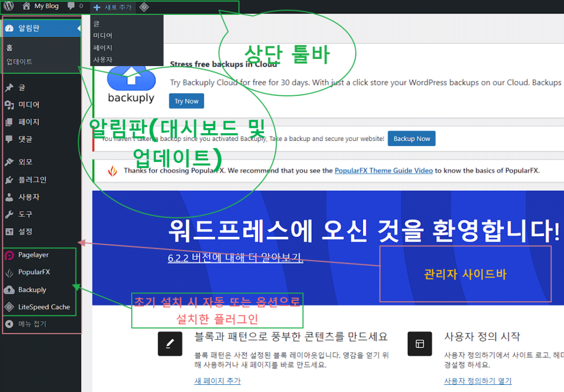
Task: Expand the 새로 추가 toolbar menu
Action: click(113, 7)
